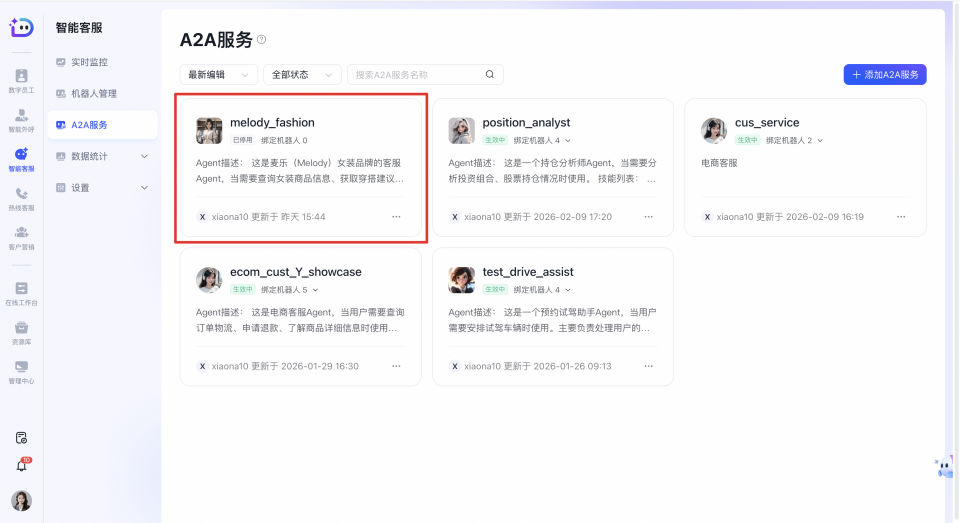Open the notification bell with red badge
Screen dimensions: 960x523
pos(22,465)
